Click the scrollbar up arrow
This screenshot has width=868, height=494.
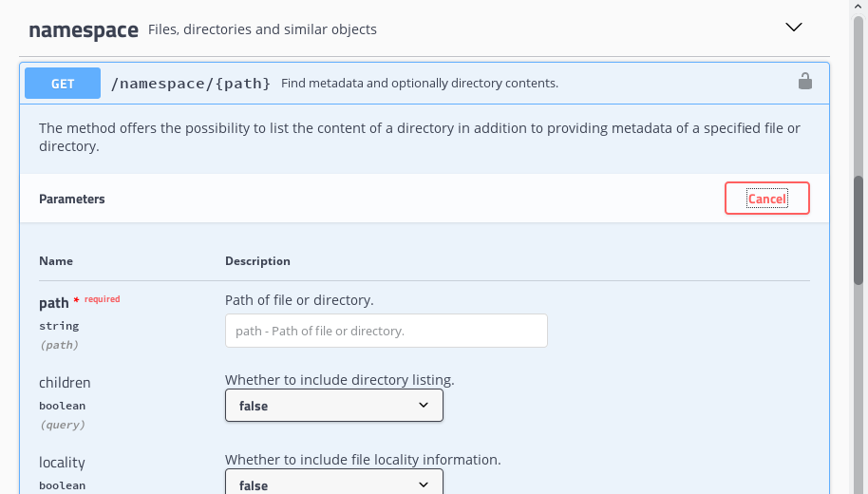point(859,6)
